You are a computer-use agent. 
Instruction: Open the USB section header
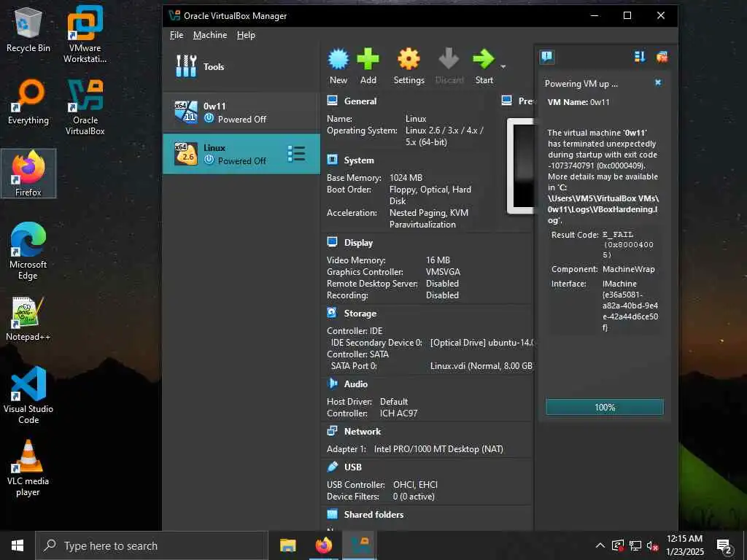click(353, 467)
